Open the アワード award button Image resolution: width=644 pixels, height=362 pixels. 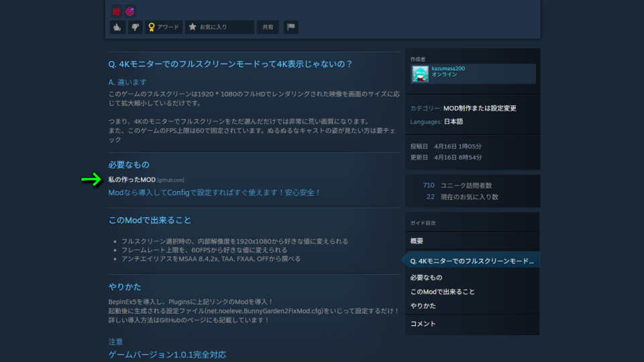(164, 27)
